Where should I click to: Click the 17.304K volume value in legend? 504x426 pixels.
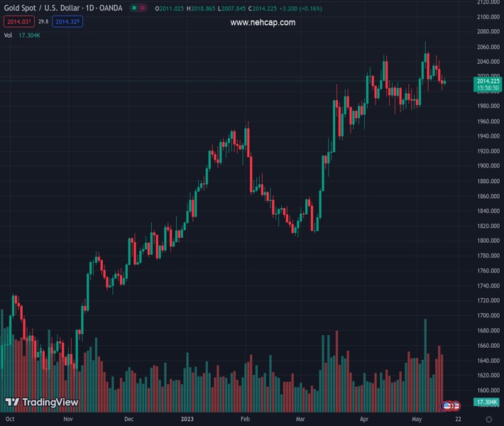pyautogui.click(x=29, y=35)
